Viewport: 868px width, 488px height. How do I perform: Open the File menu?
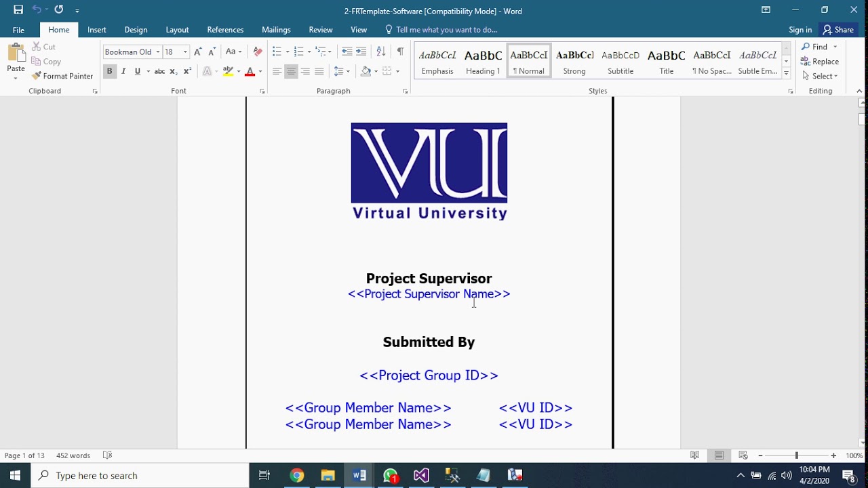(x=18, y=30)
